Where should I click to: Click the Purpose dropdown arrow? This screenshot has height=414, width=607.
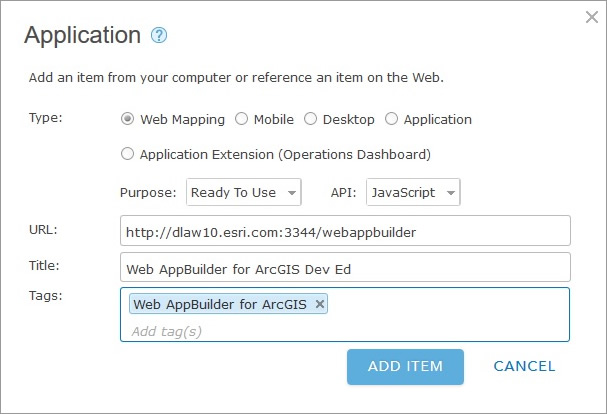[x=291, y=192]
